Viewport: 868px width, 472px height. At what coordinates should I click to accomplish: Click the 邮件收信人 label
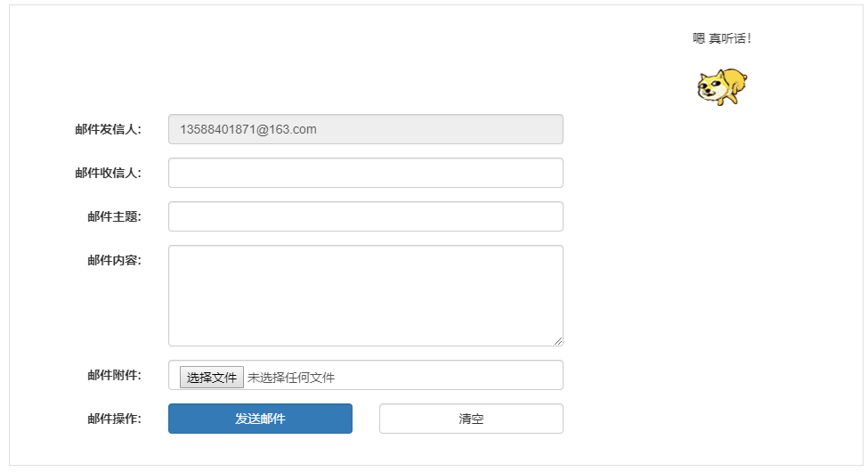(109, 174)
